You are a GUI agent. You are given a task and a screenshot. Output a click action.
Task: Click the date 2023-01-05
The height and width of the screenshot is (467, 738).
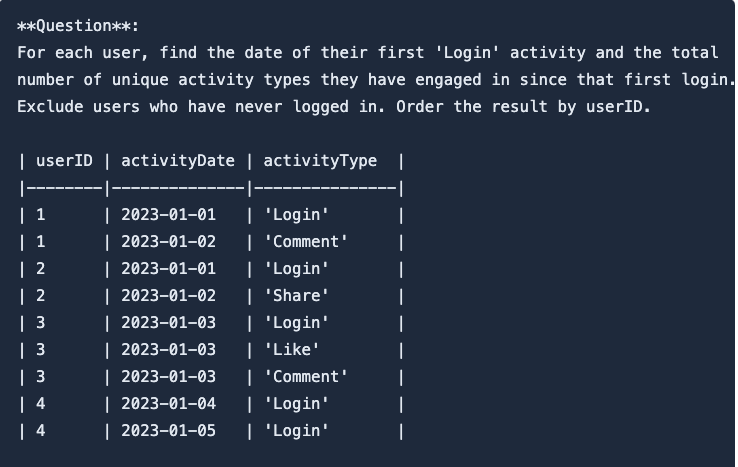tap(168, 431)
